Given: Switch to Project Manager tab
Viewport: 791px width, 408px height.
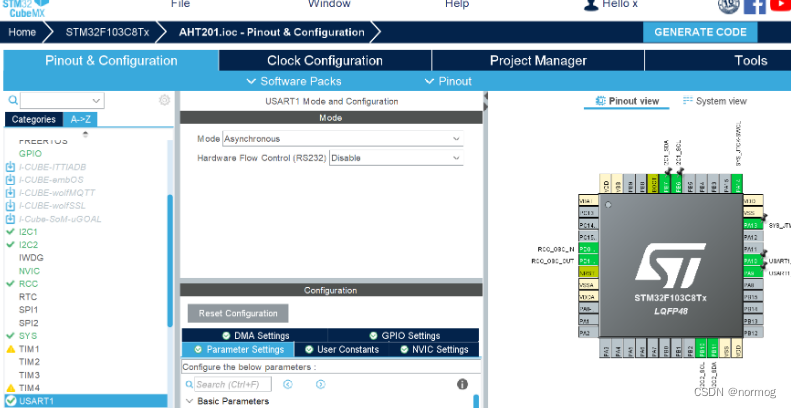Looking at the screenshot, I should (x=538, y=61).
